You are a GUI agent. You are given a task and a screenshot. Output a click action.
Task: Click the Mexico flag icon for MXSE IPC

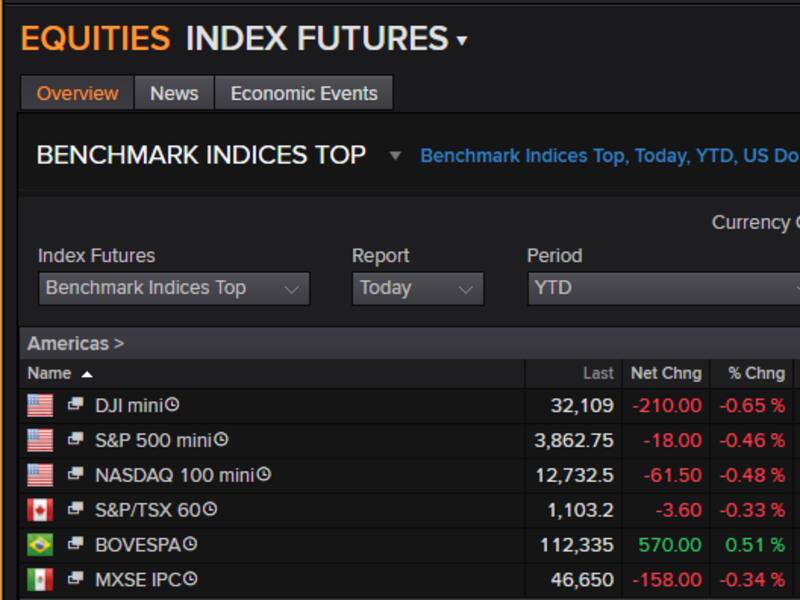click(40, 580)
